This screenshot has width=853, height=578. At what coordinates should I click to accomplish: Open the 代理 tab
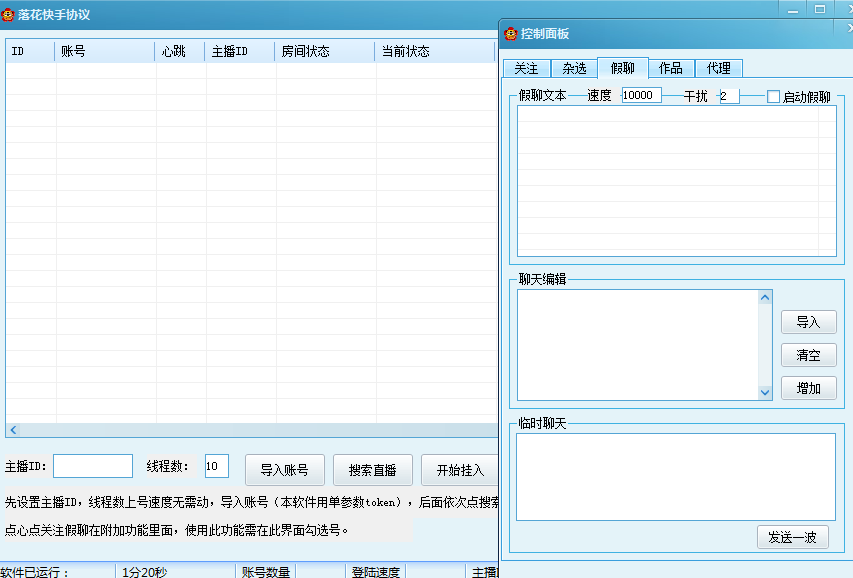[x=719, y=69]
